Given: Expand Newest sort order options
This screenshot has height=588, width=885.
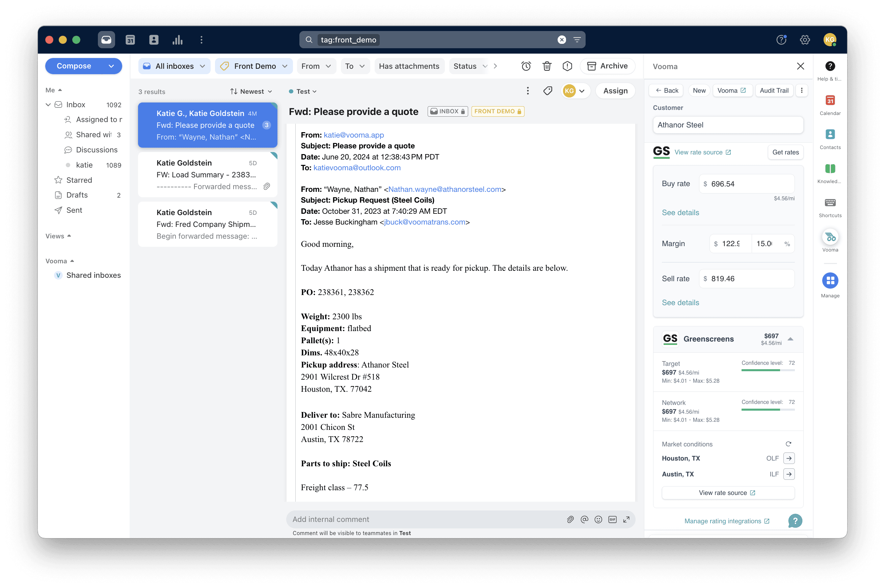Looking at the screenshot, I should pyautogui.click(x=251, y=91).
